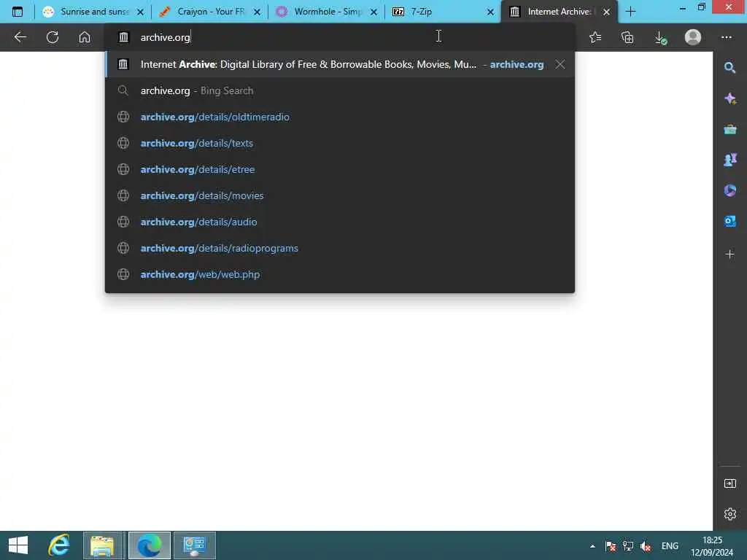747x560 pixels.
Task: Switch to the 7-Zip tab
Action: pos(443,12)
